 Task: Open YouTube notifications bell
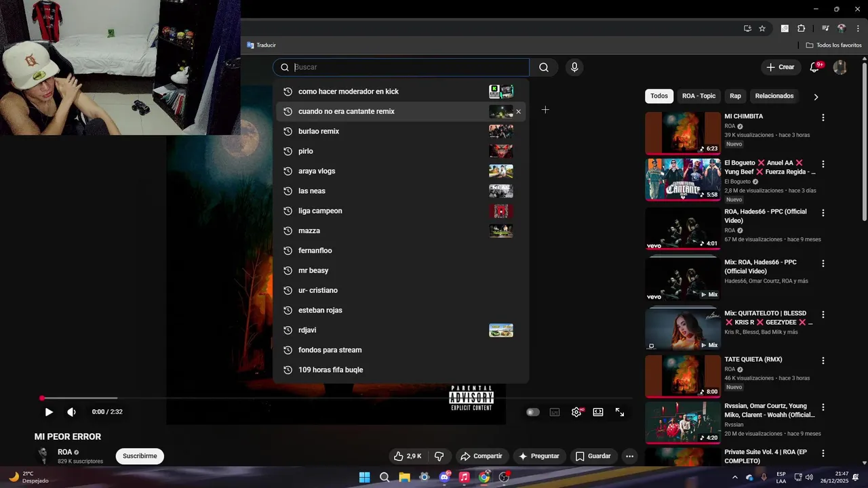(x=815, y=67)
